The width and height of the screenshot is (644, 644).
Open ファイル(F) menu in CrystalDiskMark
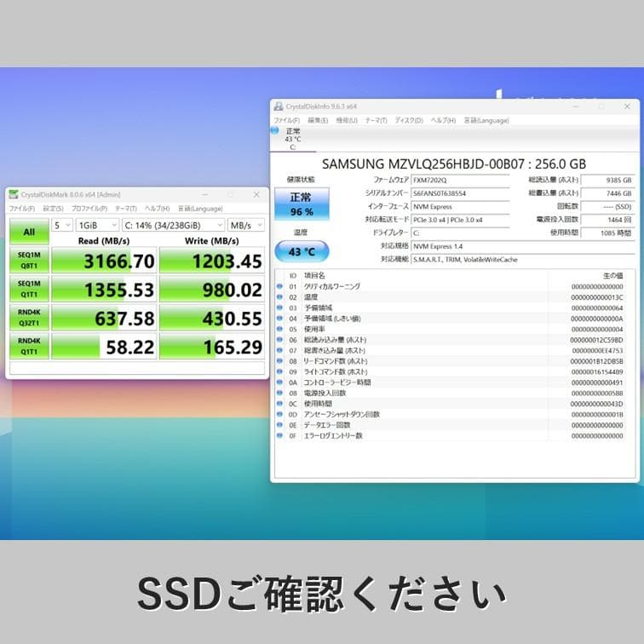pyautogui.click(x=22, y=209)
